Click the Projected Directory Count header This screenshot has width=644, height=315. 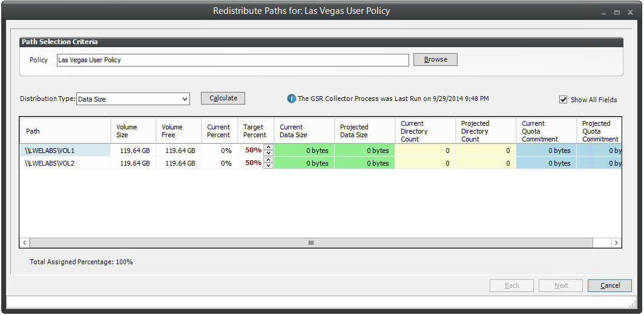485,131
